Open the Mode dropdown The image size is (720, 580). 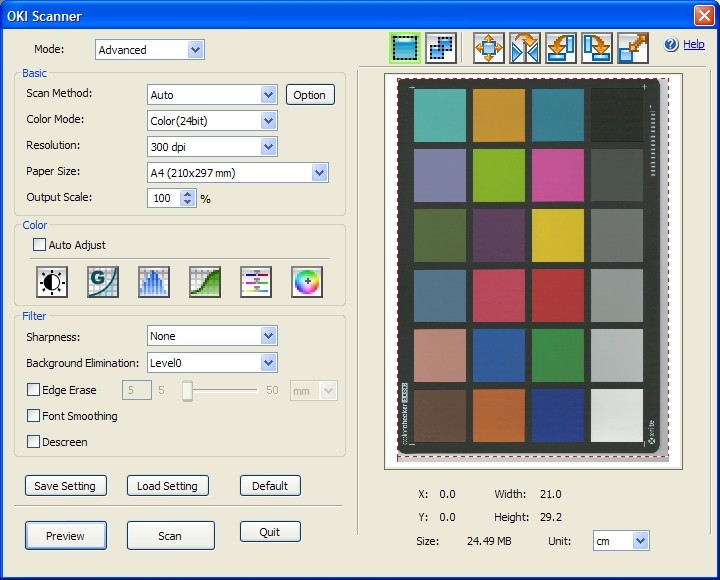(150, 50)
